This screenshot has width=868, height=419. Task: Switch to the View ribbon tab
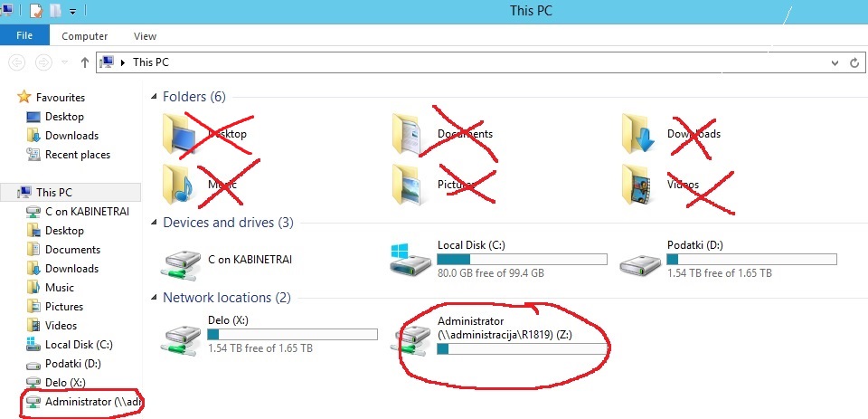pos(145,36)
